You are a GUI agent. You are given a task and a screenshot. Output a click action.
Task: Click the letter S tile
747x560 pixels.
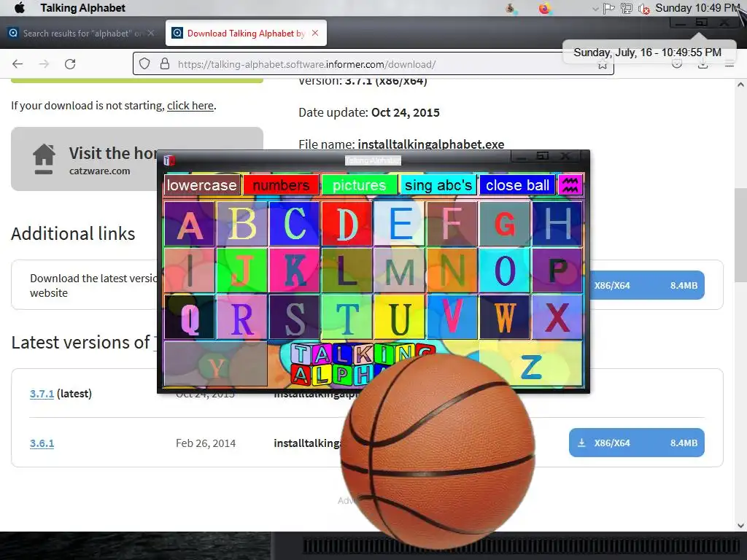[x=295, y=316]
